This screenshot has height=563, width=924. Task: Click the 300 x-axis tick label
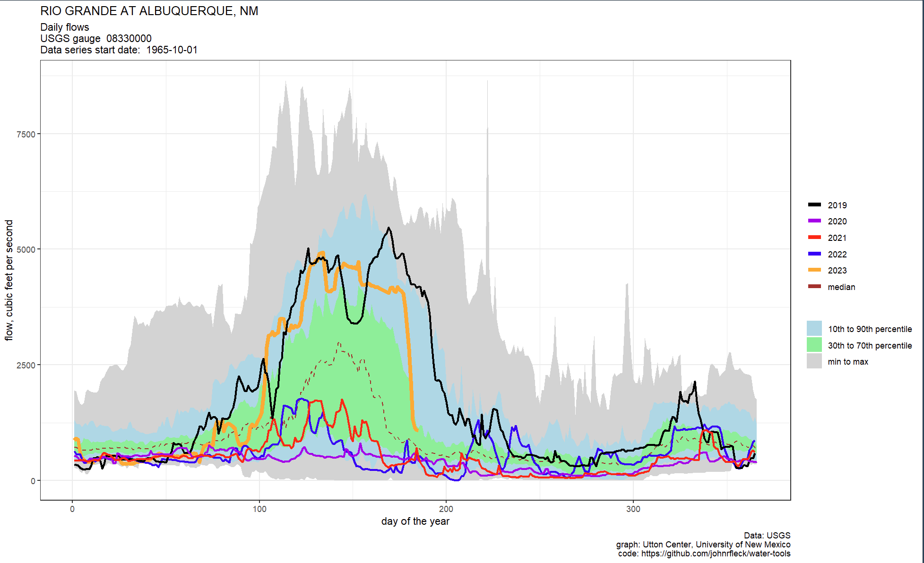coord(633,509)
